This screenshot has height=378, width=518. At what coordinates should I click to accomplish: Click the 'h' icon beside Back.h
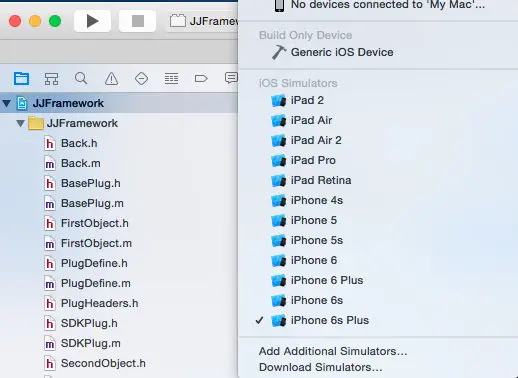point(50,144)
